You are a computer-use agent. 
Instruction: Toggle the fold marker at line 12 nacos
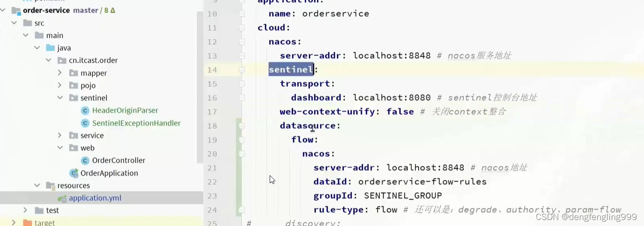coord(242,42)
